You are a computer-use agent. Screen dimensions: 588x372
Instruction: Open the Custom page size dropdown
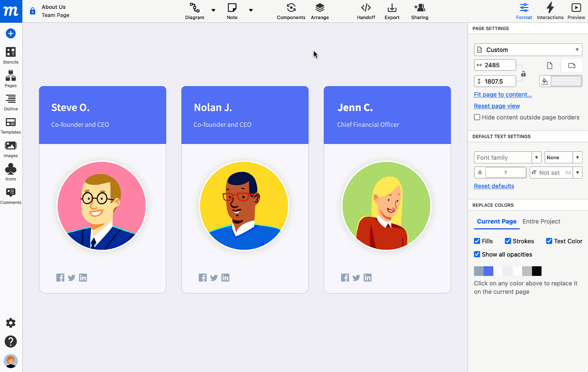527,50
